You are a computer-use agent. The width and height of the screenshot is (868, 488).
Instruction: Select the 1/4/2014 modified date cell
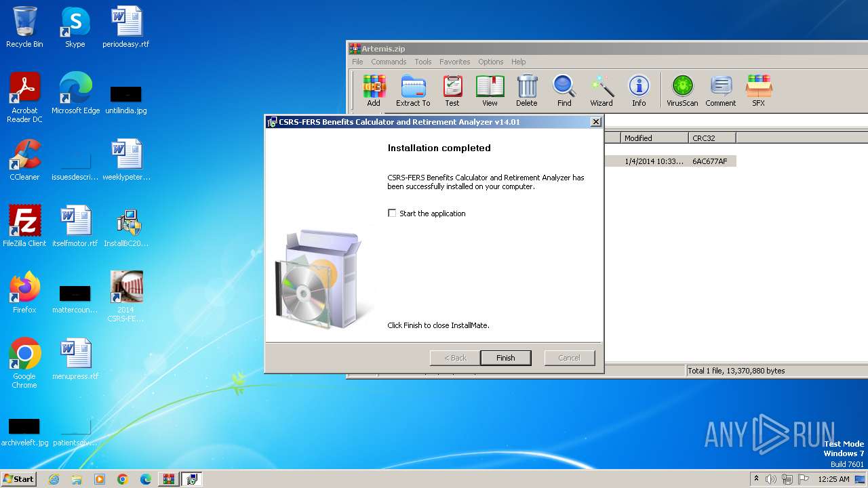654,161
